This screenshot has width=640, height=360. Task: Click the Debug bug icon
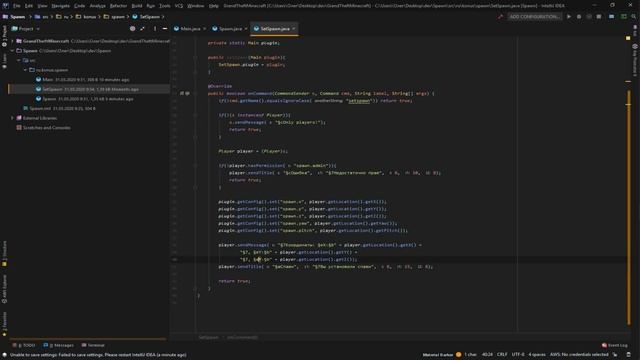pos(579,17)
